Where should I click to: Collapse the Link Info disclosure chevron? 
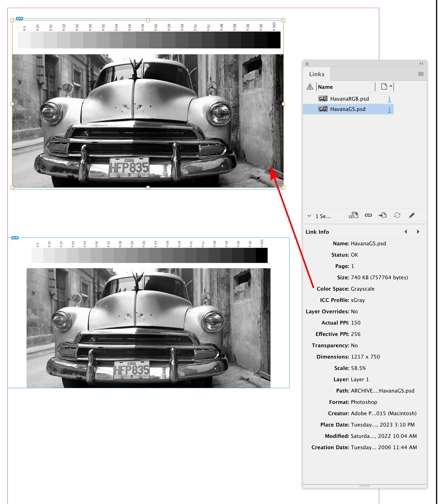click(x=309, y=216)
